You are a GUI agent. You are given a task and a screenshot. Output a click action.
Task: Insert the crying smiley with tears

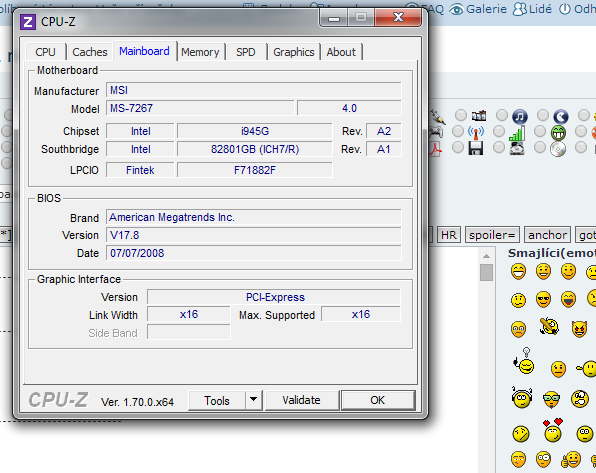coord(518,329)
